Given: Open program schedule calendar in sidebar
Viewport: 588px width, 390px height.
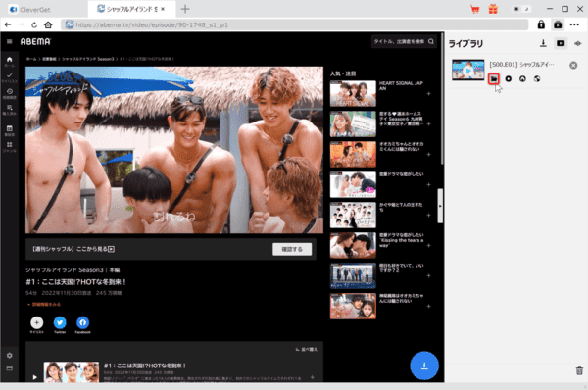Looking at the screenshot, I should pyautogui.click(x=10, y=130).
